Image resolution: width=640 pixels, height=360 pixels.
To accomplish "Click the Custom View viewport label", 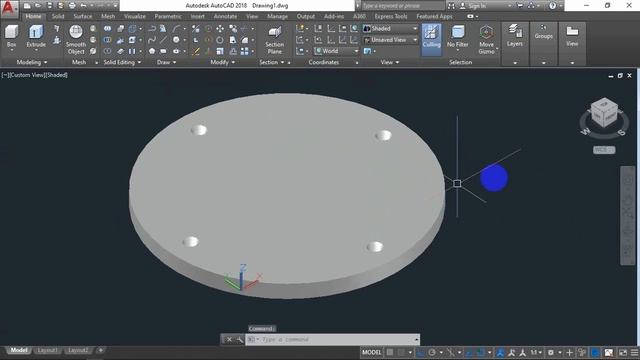I will (x=26, y=75).
